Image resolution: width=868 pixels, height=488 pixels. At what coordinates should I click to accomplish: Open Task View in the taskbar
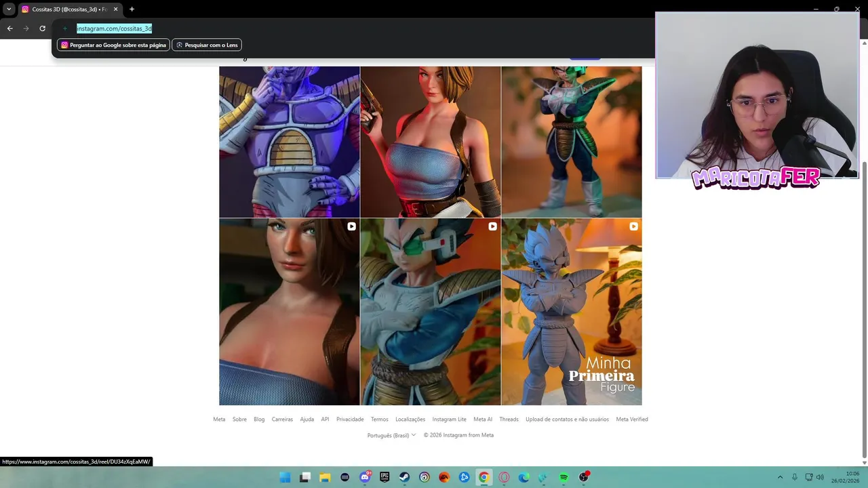tap(305, 477)
